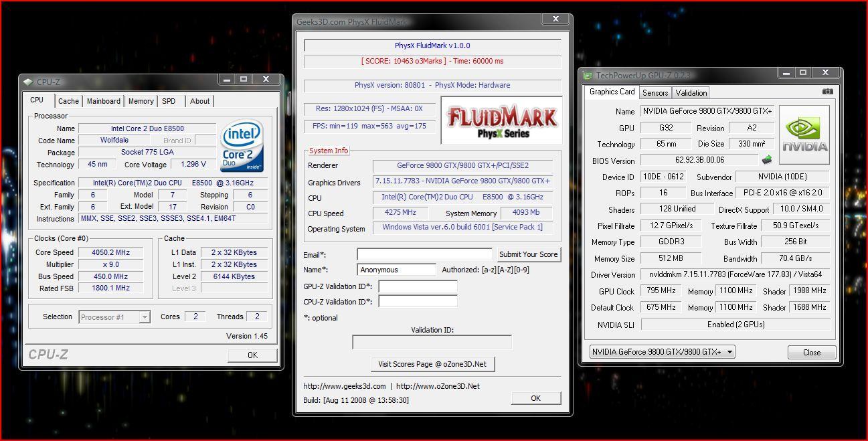Click the Pixel Fillrate 12.7 GPixel/s value
The width and height of the screenshot is (868, 441).
pyautogui.click(x=671, y=226)
